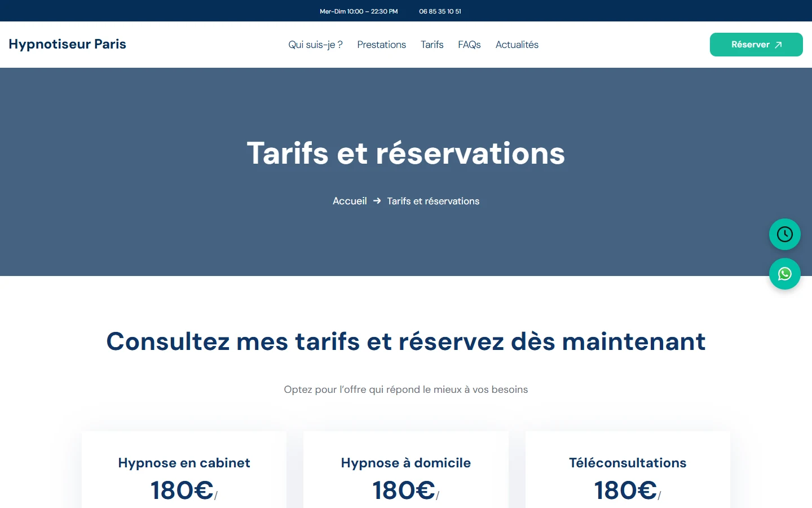
Task: Click the large Tarifs et réservations banner title
Action: point(406,153)
